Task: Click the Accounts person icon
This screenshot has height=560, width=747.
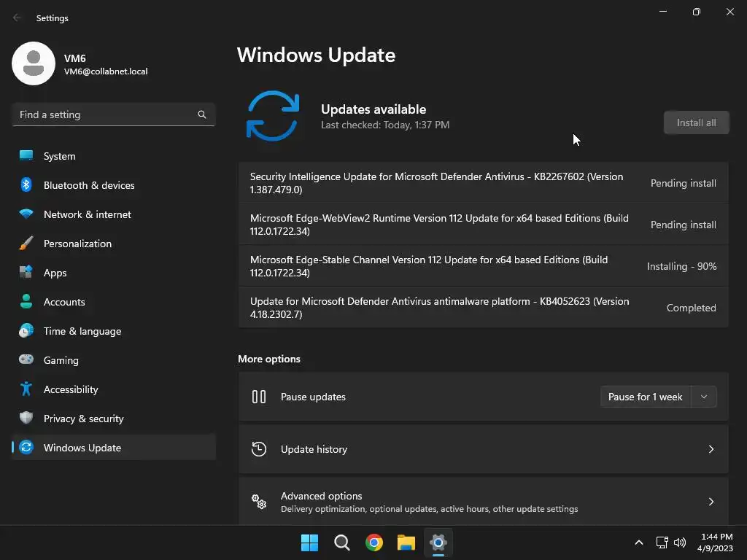Action: click(x=26, y=301)
